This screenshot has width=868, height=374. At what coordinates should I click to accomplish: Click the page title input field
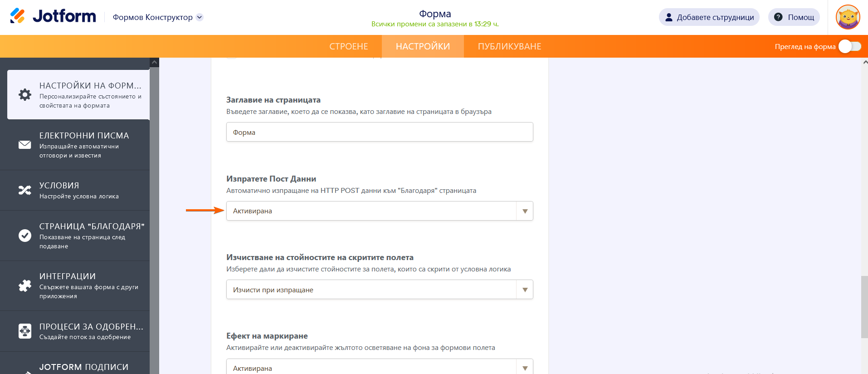[380, 132]
